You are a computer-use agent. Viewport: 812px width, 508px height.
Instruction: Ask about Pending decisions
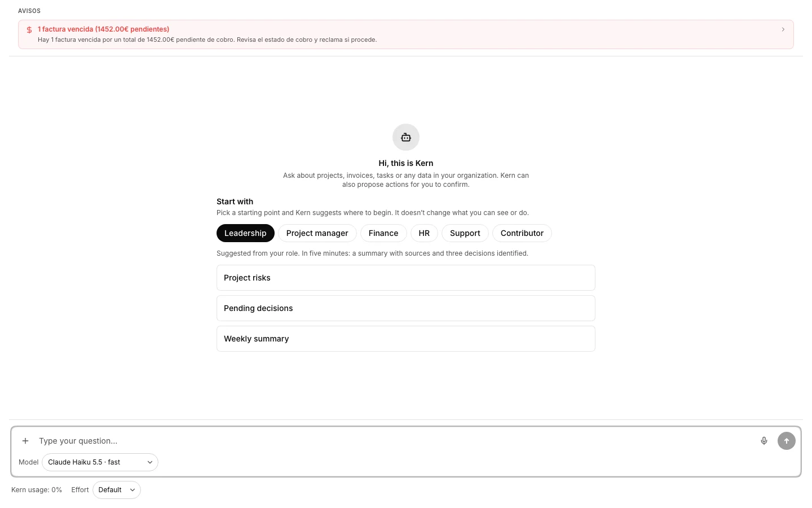click(406, 308)
